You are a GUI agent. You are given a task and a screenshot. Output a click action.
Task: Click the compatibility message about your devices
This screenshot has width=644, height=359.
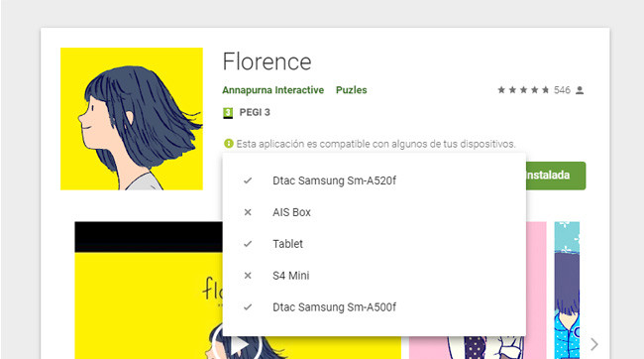(x=376, y=144)
